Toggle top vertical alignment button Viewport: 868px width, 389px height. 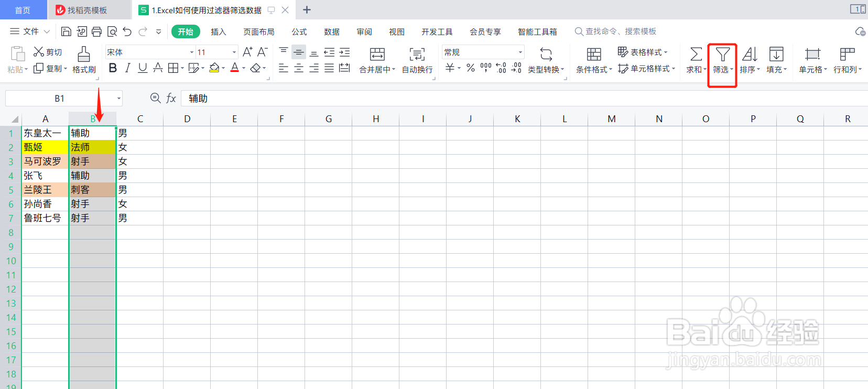(x=284, y=52)
